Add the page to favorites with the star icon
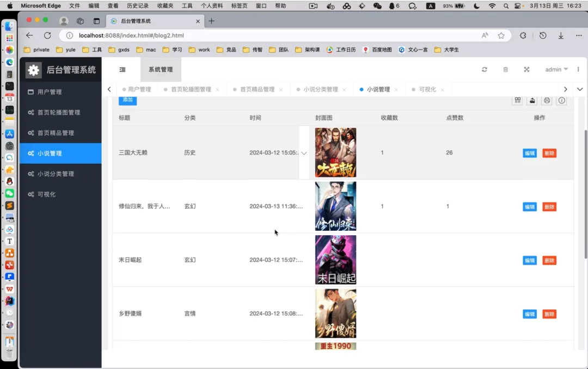Screen dimensions: 588x369 pyautogui.click(x=501, y=35)
